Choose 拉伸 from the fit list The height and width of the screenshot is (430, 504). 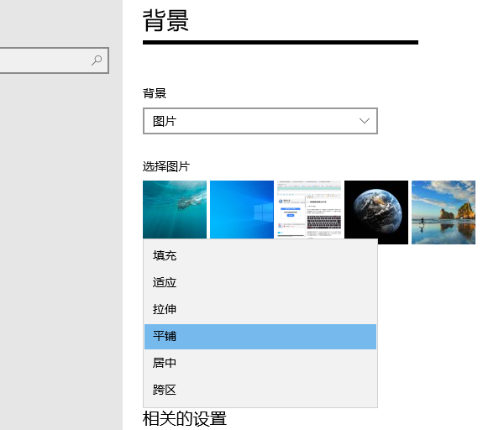click(260, 310)
